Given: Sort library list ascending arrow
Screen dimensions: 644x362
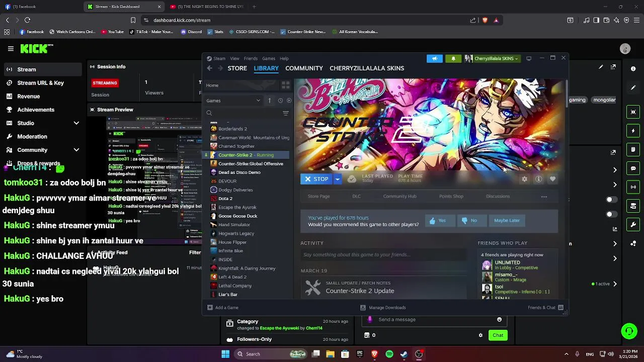Looking at the screenshot, I should point(269,101).
